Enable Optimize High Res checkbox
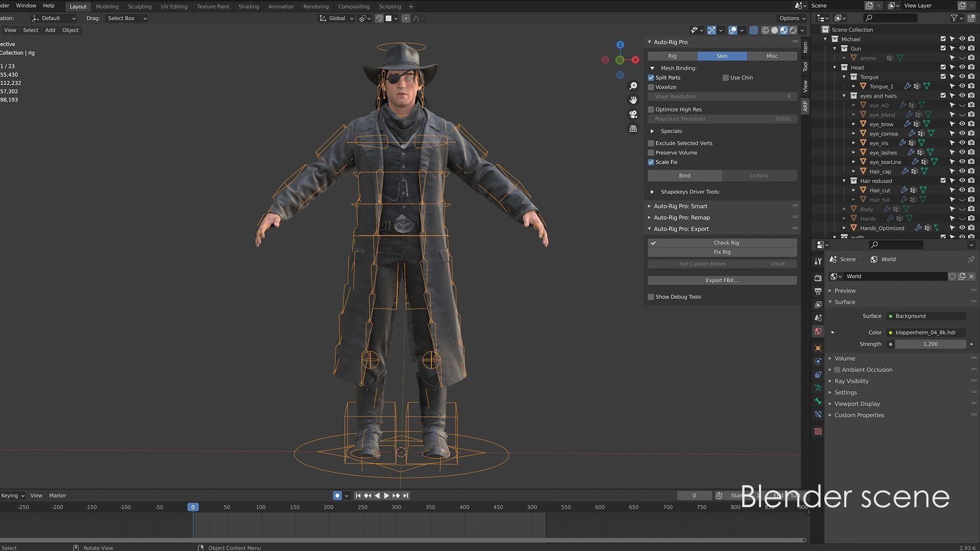 [651, 109]
